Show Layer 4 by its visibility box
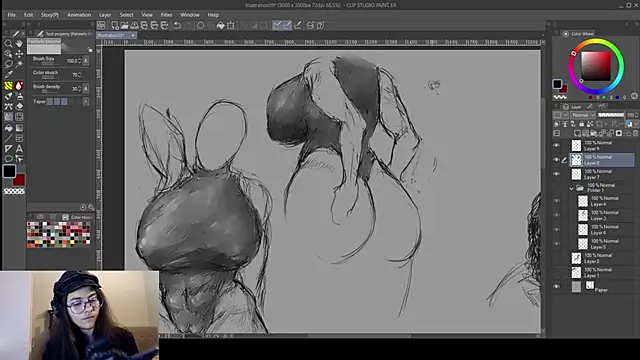This screenshot has width=640, height=360. [x=556, y=201]
